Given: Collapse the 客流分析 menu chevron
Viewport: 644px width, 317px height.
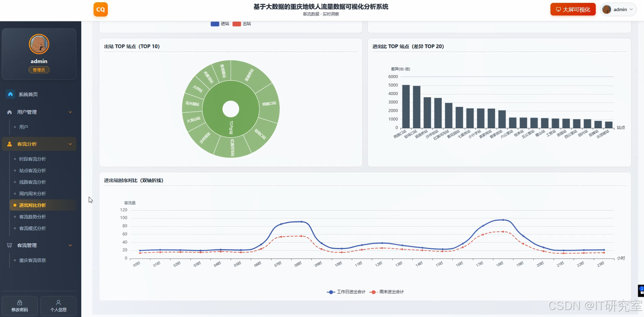Looking at the screenshot, I should click(x=70, y=144).
